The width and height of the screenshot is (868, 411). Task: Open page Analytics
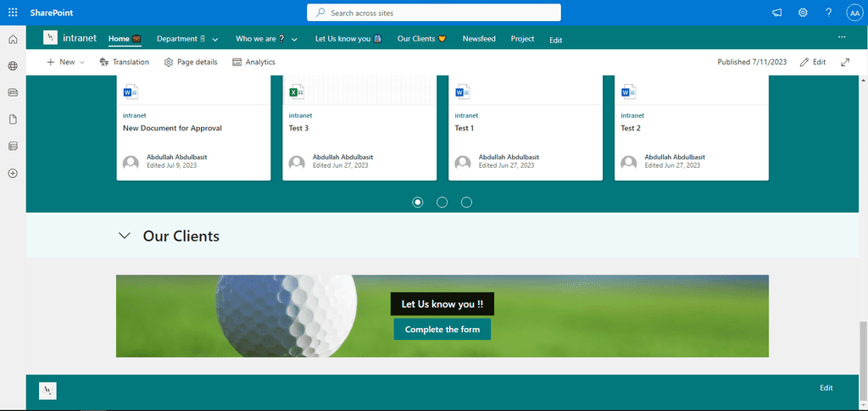coord(253,62)
